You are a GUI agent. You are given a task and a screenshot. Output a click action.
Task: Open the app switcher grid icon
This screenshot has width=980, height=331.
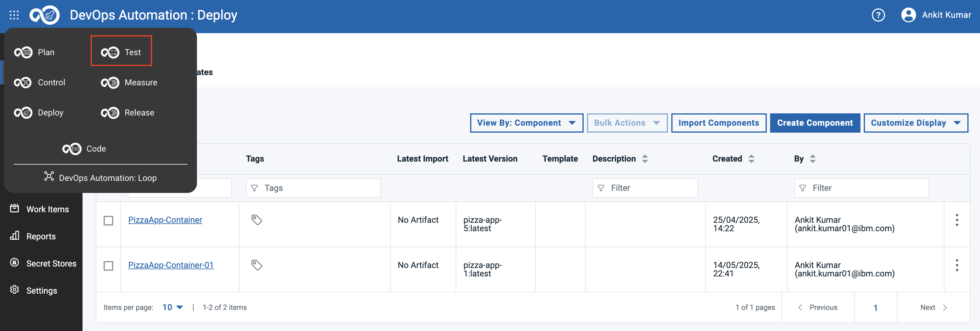tap(14, 15)
